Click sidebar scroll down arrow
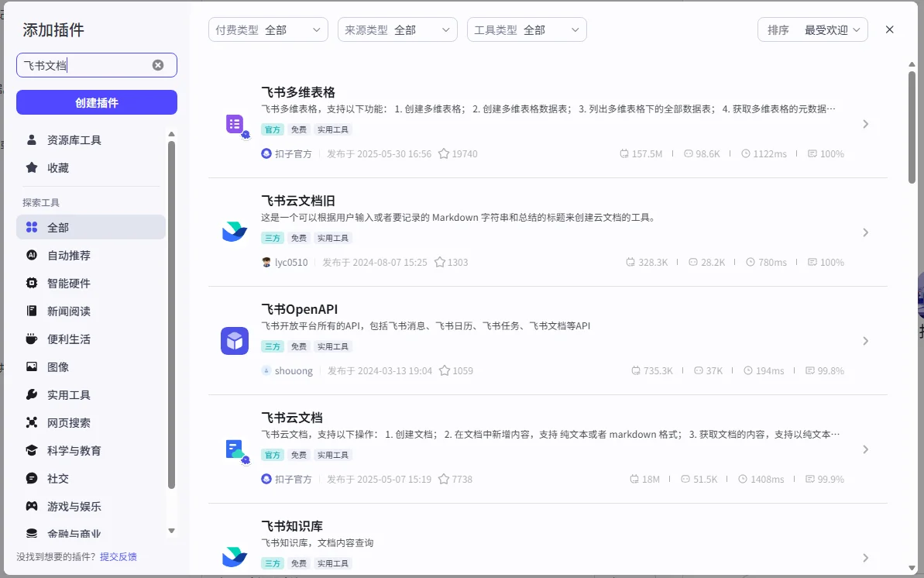Image resolution: width=924 pixels, height=578 pixels. 171,531
